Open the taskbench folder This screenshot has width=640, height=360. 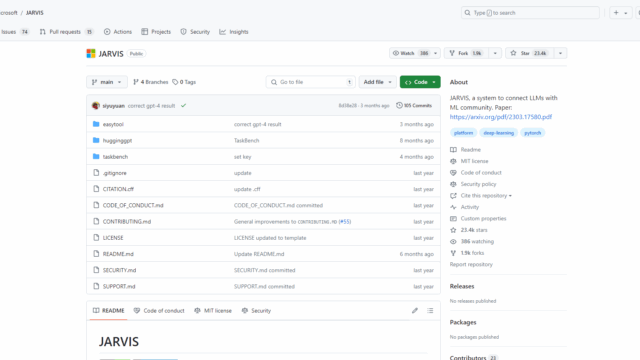coord(115,157)
